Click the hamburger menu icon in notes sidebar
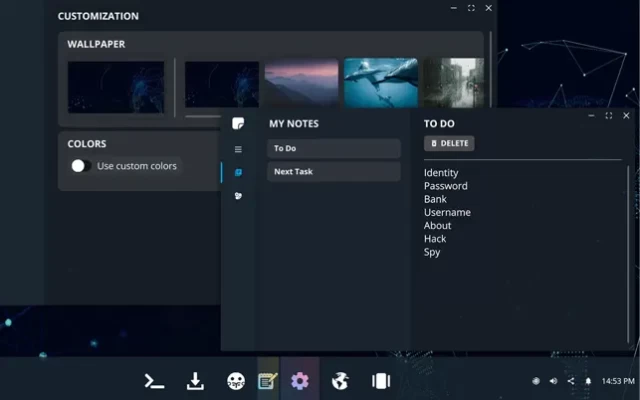640x400 pixels. 238,149
